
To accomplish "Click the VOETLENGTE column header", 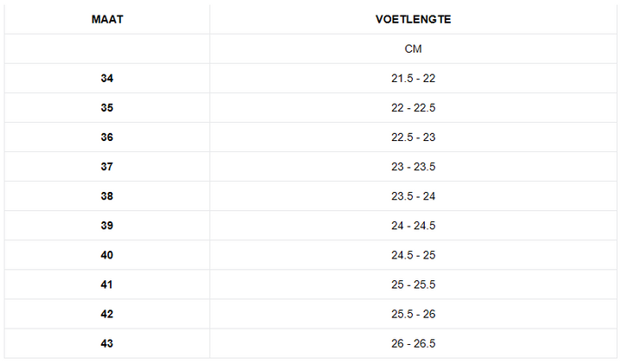I will point(414,19).
